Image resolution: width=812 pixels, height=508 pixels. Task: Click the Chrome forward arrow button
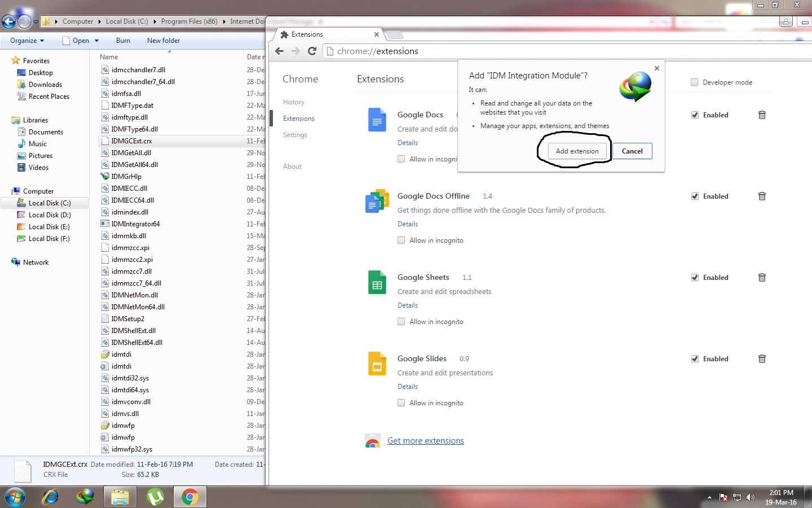295,51
